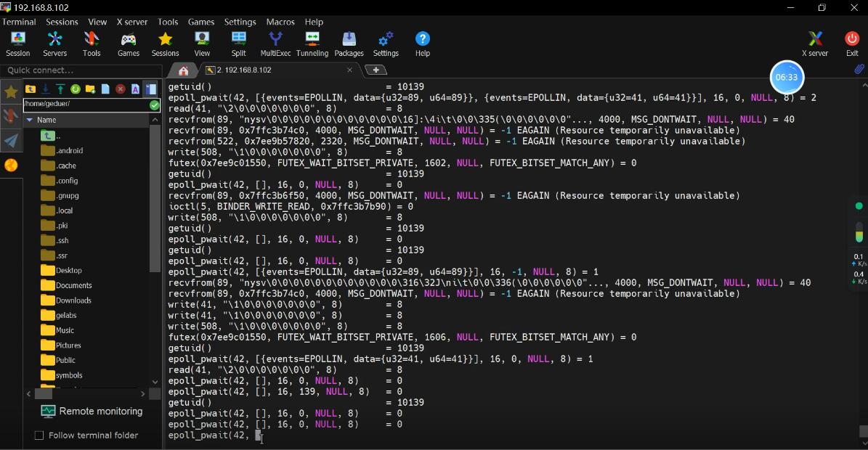
Task: Open the View menu in menu bar
Action: pyautogui.click(x=97, y=22)
